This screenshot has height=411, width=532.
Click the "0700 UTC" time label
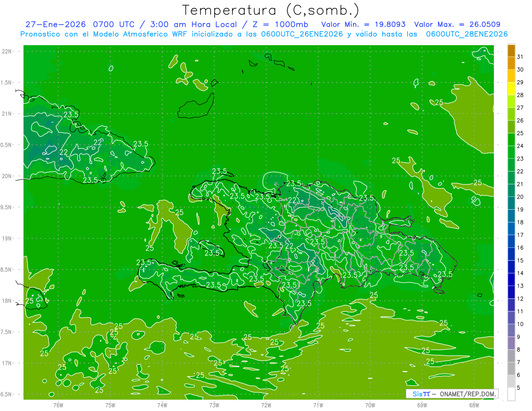pyautogui.click(x=114, y=24)
